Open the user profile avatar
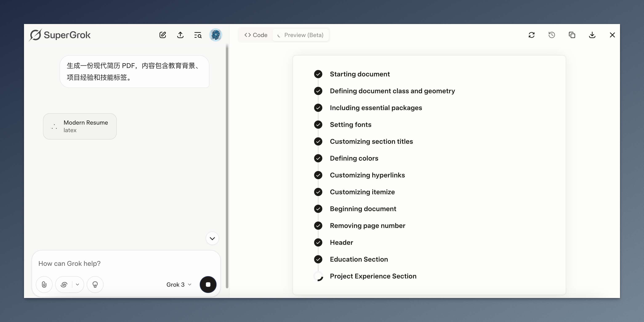 (x=216, y=35)
